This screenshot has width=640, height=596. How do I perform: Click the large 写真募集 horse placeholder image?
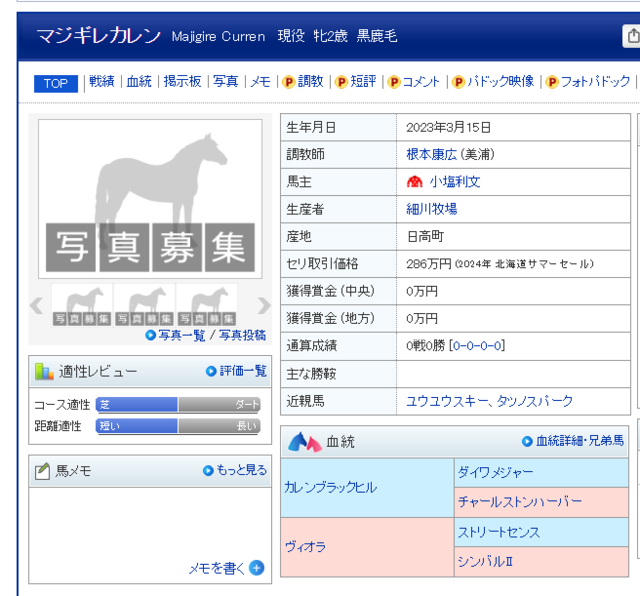click(x=150, y=199)
